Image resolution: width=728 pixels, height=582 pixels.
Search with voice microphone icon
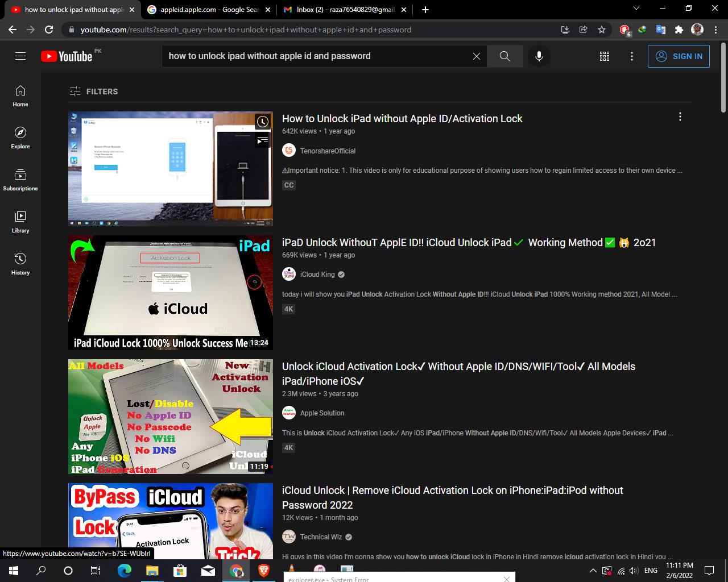[539, 56]
